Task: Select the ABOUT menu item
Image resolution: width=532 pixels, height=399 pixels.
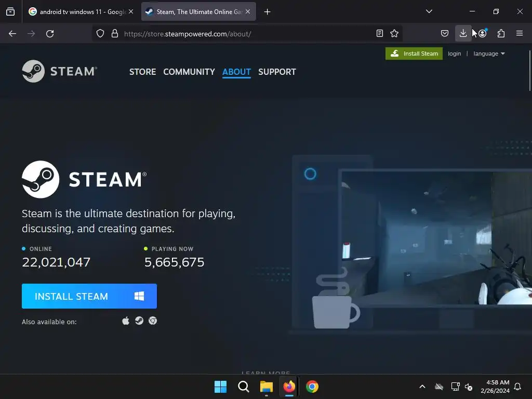Action: click(236, 72)
